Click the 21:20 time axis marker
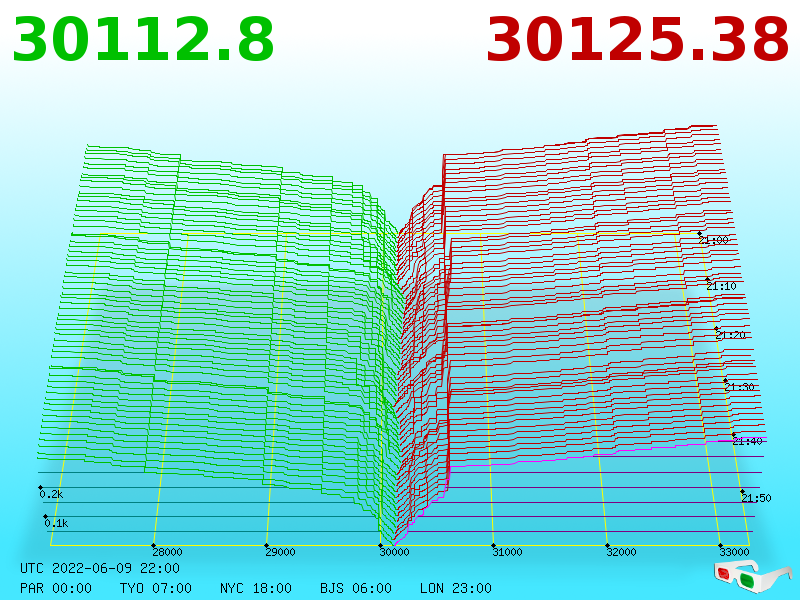This screenshot has height=600, width=800. 731,335
